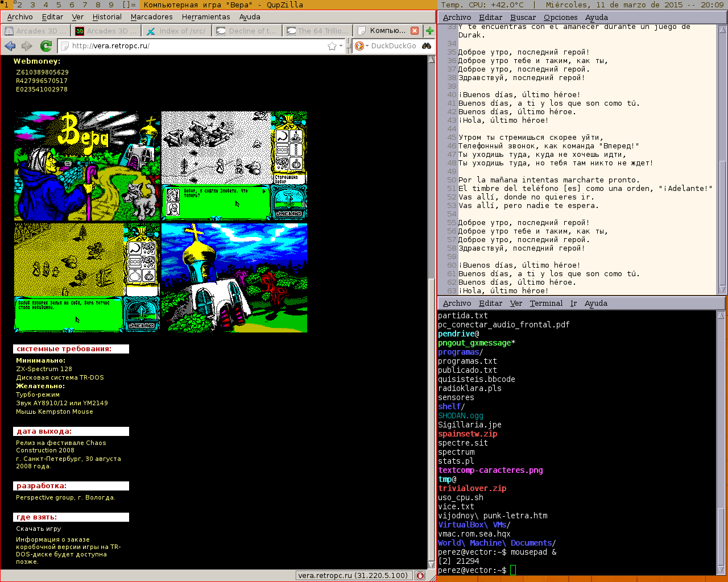Click radioklara.pls in the terminal listing

tap(470, 388)
